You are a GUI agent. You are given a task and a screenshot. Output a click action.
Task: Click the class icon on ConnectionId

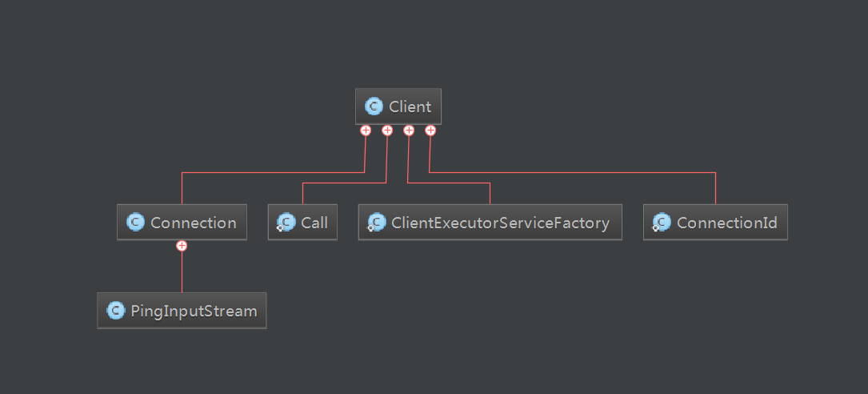(x=662, y=222)
